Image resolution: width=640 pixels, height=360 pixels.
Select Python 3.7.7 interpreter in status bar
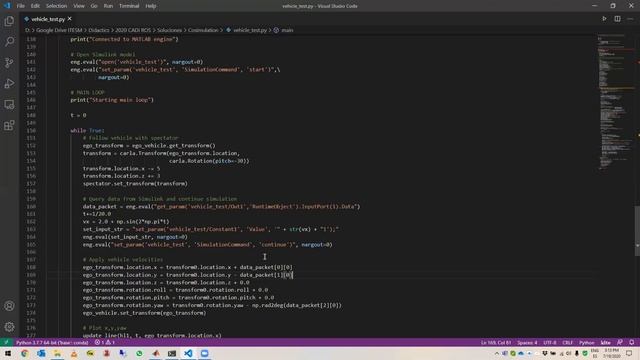[x=52, y=342]
